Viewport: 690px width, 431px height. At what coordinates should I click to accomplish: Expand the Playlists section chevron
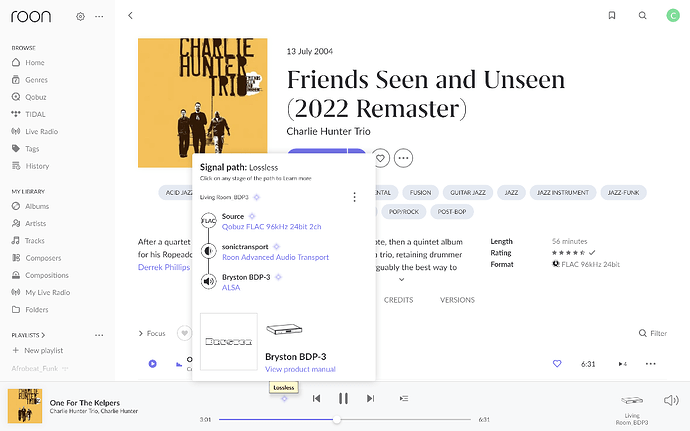[43, 335]
